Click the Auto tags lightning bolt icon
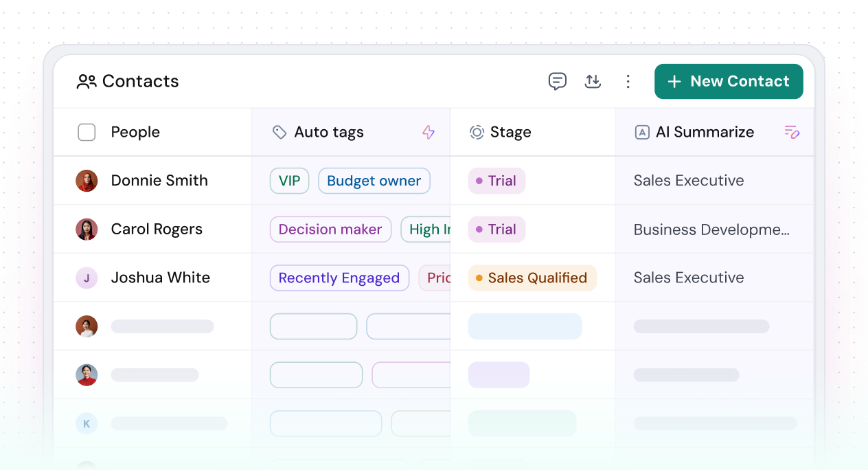This screenshot has width=868, height=470. (429, 132)
